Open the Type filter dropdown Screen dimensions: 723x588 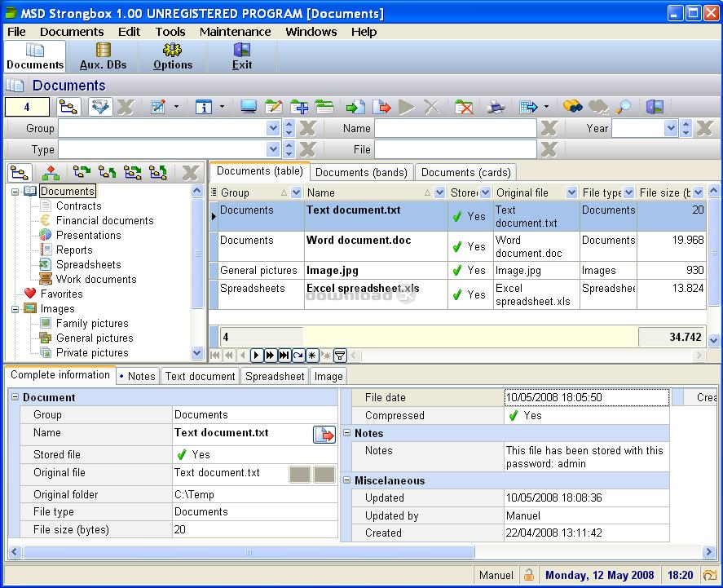coord(273,149)
